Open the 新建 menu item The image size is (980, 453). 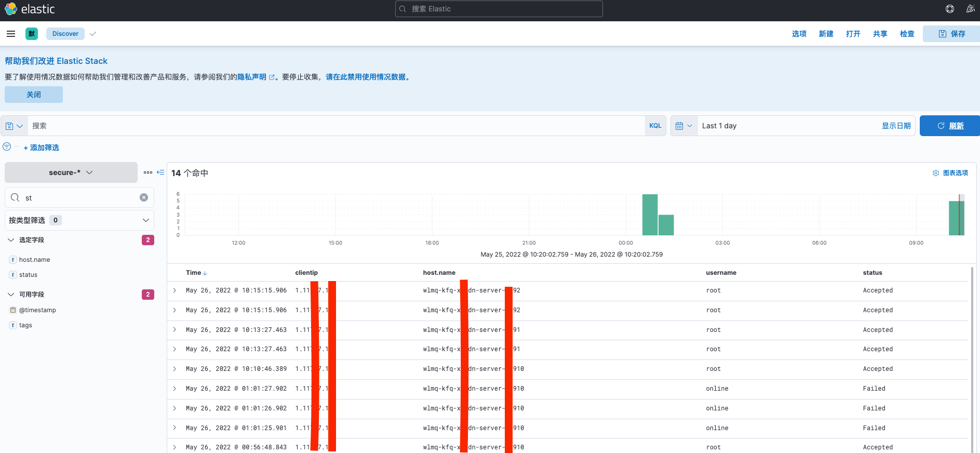point(826,34)
